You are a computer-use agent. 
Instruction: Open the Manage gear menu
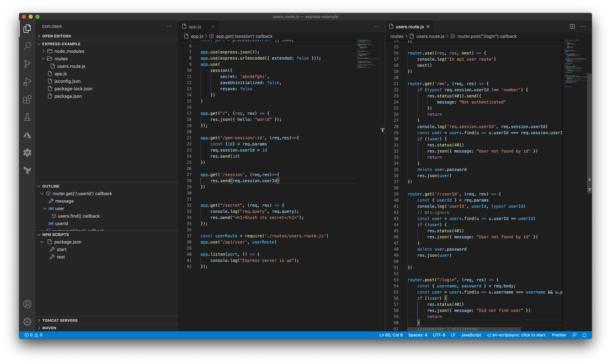point(27,322)
